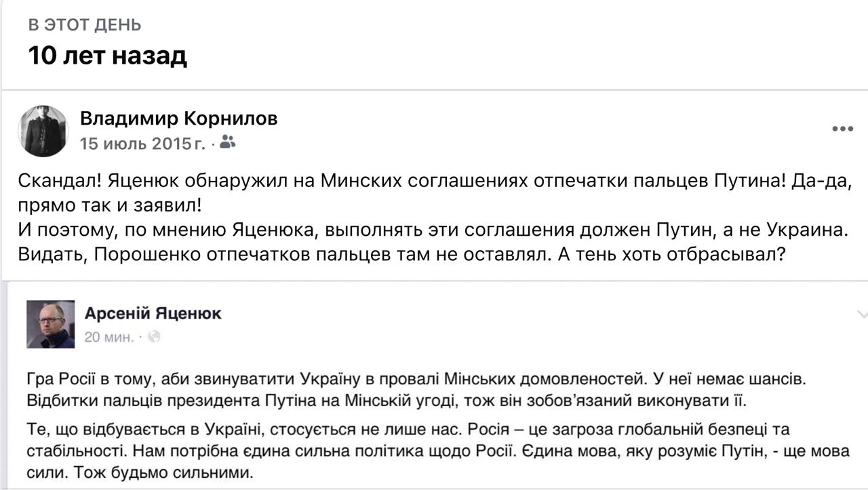Click the line starting "И поэтому, по мнению Яценюка"
The width and height of the screenshot is (868, 490).
coord(433,230)
